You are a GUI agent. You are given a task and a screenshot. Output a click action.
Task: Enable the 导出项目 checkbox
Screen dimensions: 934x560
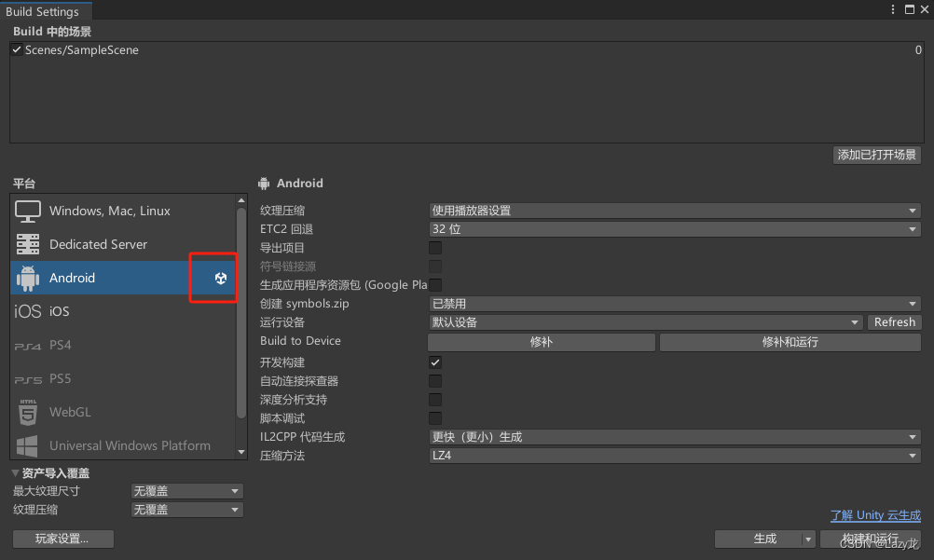pyautogui.click(x=435, y=248)
